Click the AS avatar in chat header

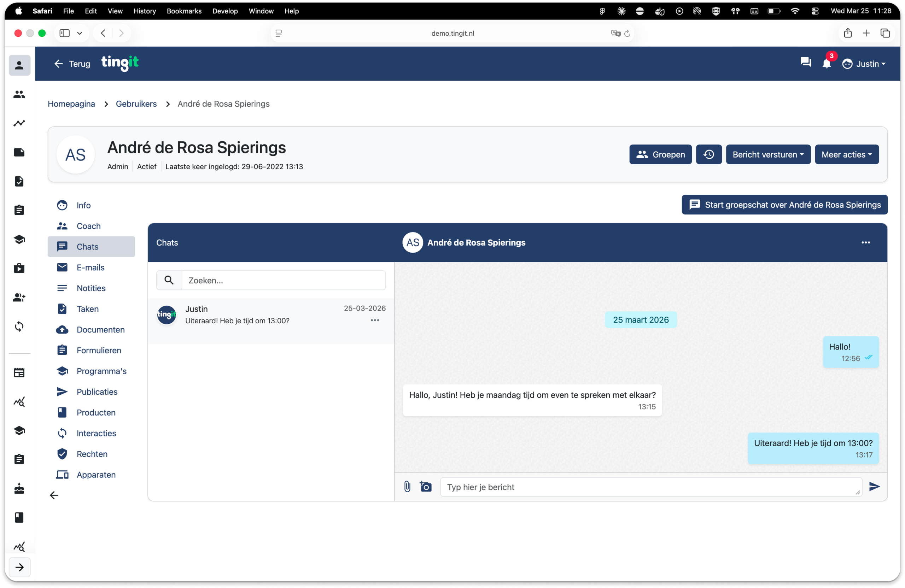click(x=413, y=242)
